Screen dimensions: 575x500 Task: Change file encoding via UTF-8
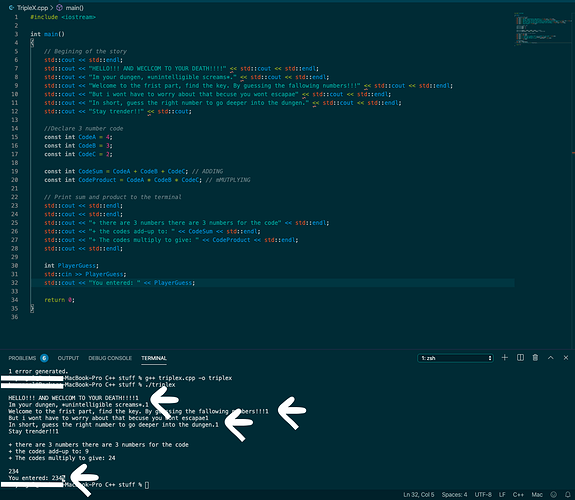point(483,494)
